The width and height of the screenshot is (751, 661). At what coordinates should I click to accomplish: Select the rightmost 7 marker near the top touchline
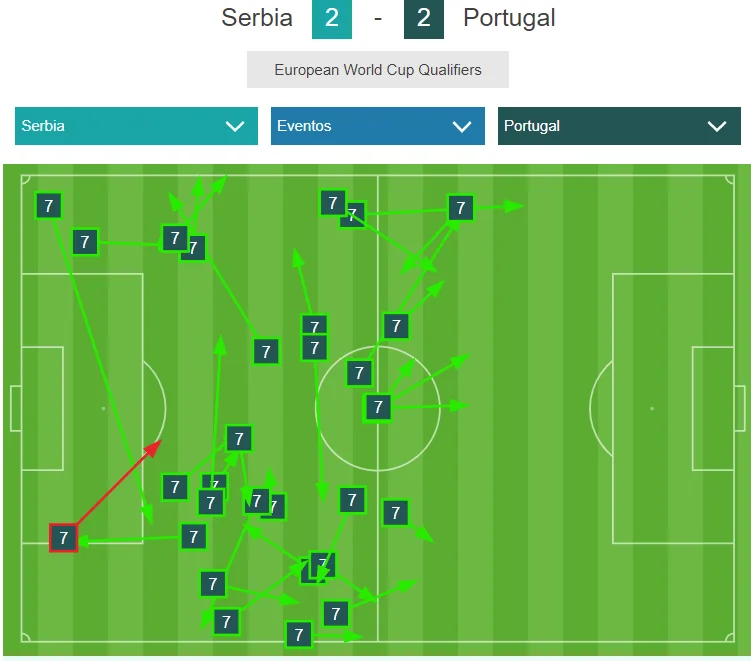[460, 208]
